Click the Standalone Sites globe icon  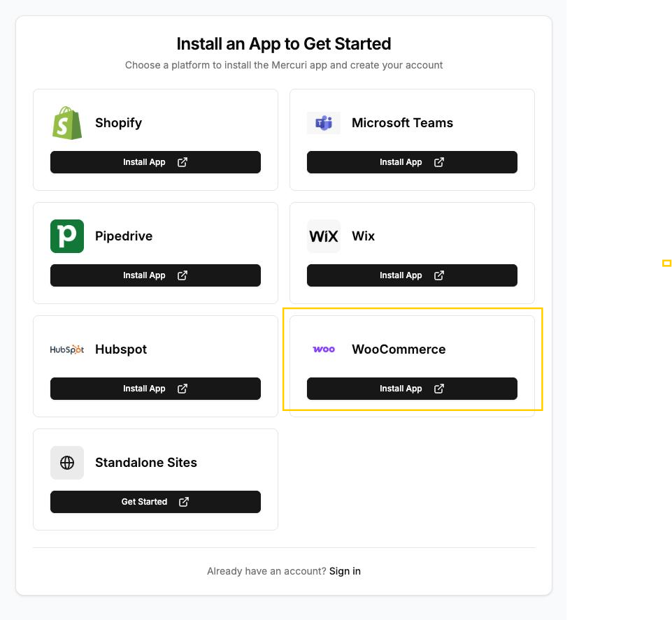point(67,463)
